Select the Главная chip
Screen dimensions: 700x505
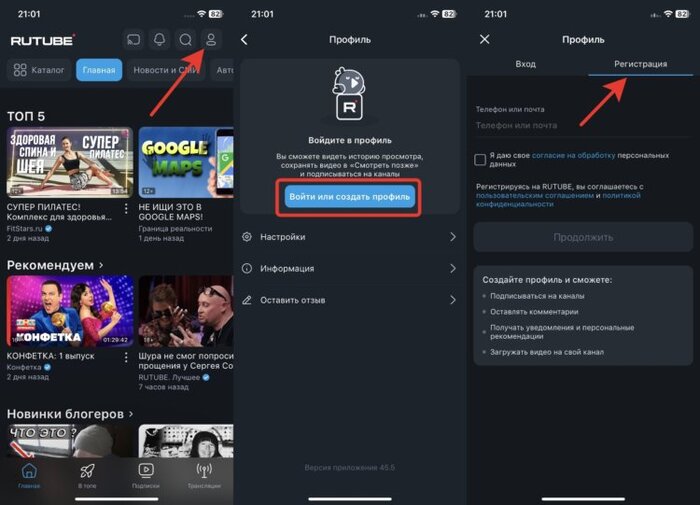coord(99,70)
